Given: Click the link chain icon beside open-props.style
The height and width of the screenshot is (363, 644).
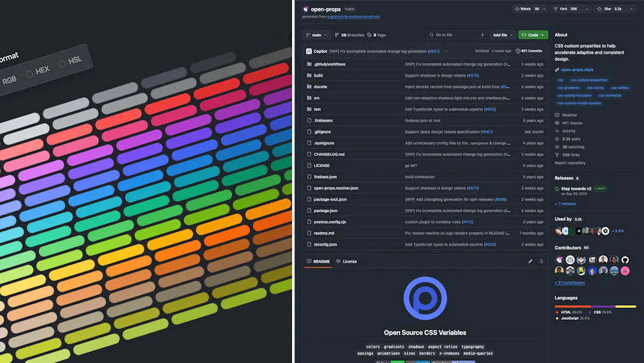Looking at the screenshot, I should (x=557, y=70).
